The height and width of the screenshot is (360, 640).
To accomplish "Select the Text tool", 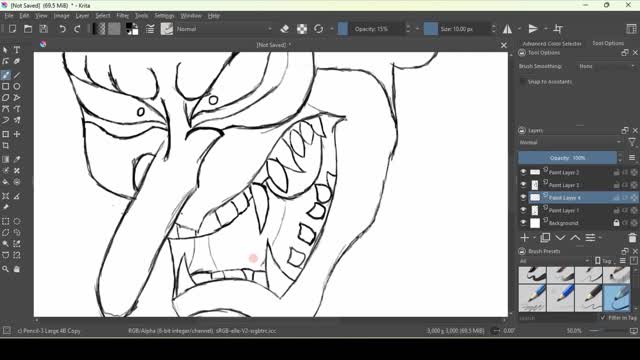I will click(x=17, y=50).
